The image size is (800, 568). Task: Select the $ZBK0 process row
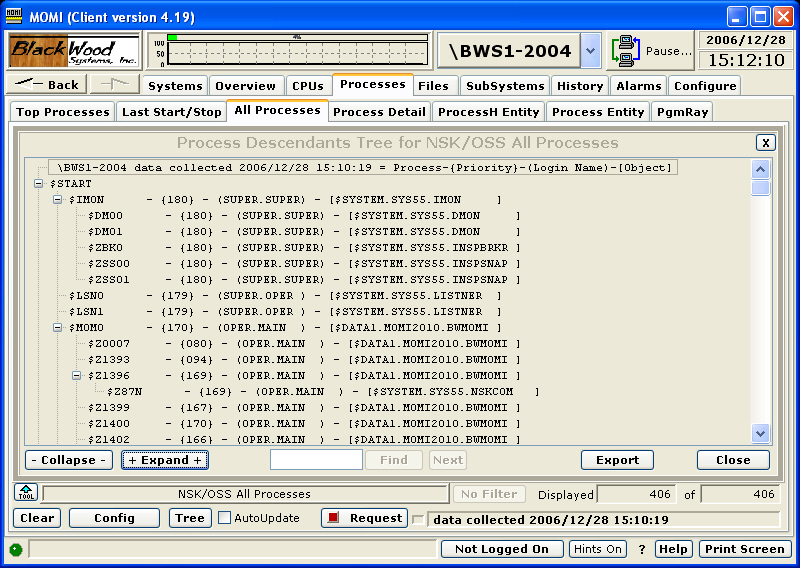303,248
